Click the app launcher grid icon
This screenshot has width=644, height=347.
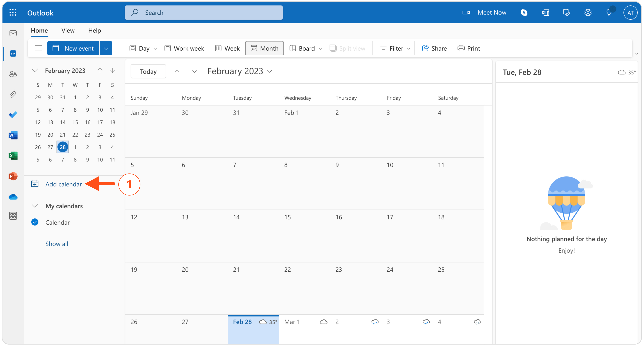click(13, 13)
